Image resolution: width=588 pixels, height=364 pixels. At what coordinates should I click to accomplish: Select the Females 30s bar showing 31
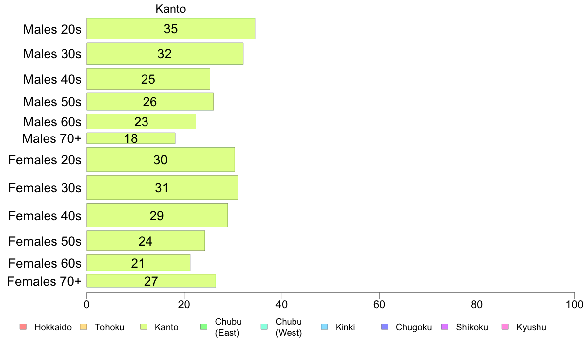pyautogui.click(x=162, y=188)
